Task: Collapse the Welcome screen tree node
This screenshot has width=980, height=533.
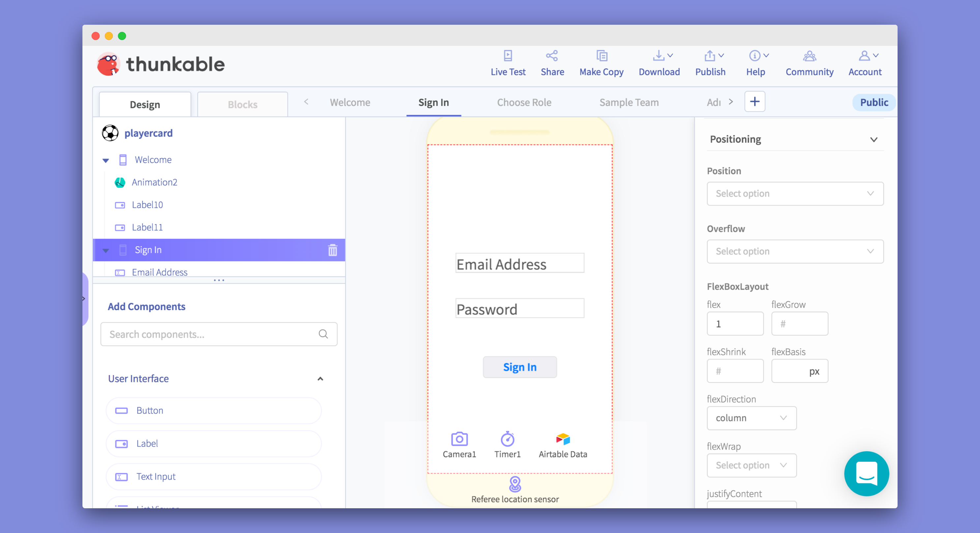Action: [x=106, y=160]
